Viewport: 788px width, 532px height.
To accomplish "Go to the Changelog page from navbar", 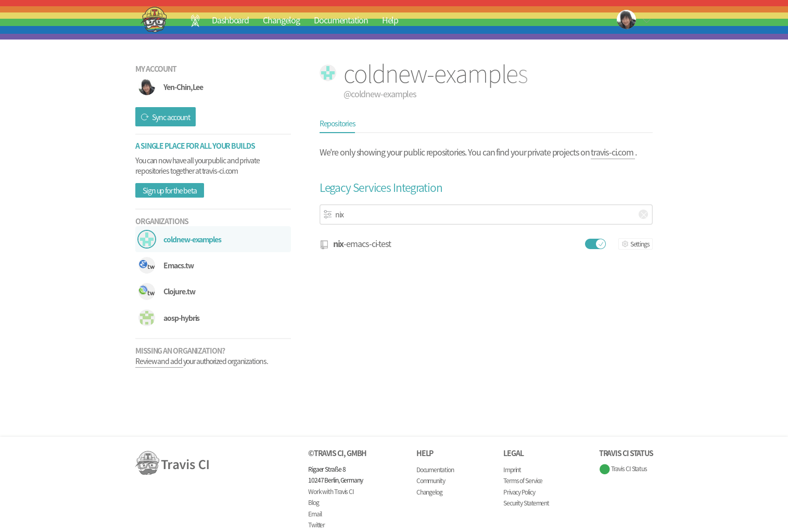I will click(281, 20).
